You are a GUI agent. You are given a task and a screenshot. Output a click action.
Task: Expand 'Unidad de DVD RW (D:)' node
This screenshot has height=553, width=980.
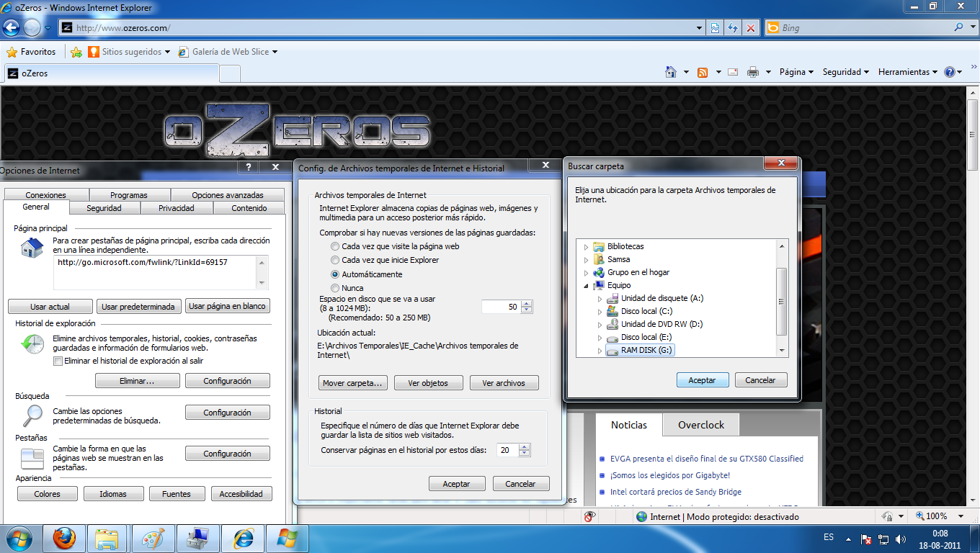click(600, 324)
